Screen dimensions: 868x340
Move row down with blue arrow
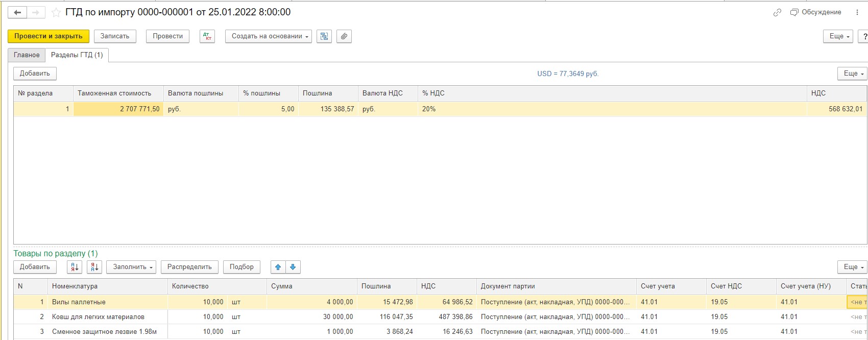pos(293,267)
